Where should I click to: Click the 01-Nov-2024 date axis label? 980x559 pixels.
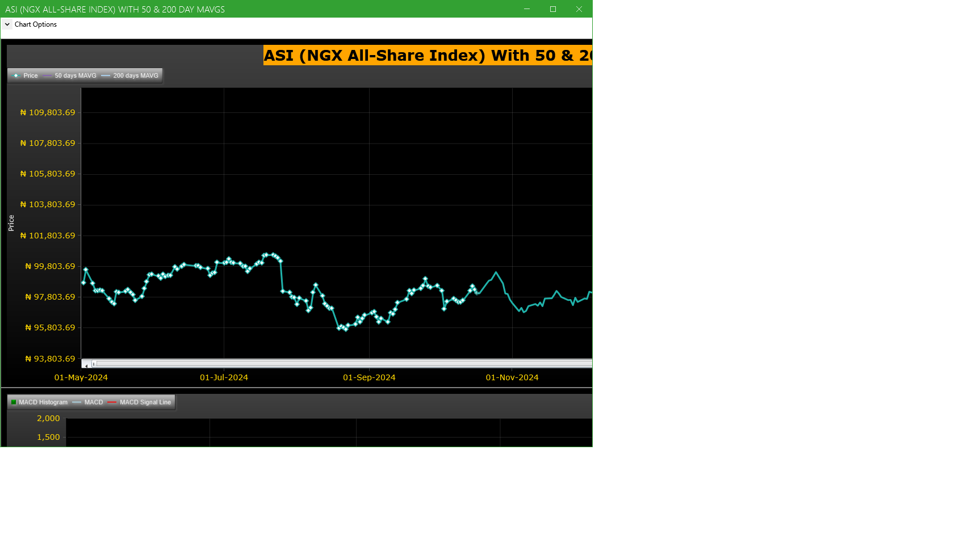coord(512,377)
